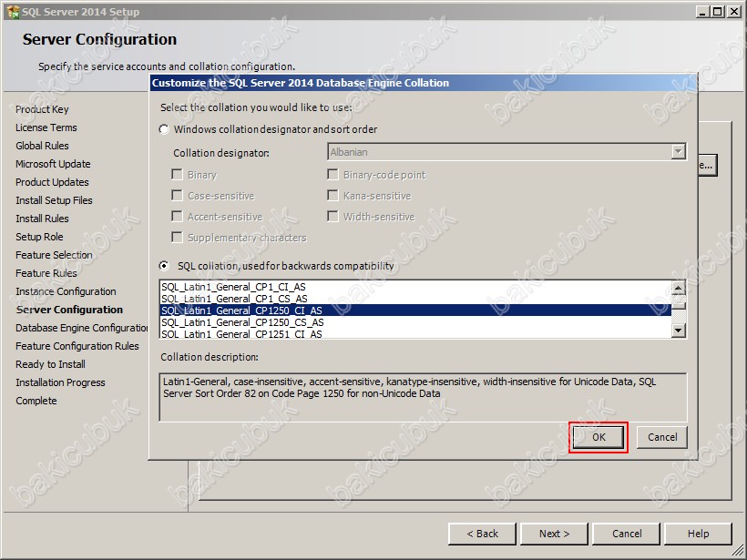
Task: Click the Instance Configuration step
Action: (x=66, y=291)
